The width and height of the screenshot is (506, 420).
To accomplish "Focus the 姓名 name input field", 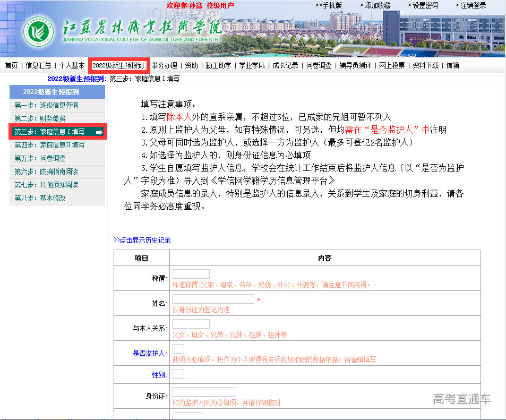I will click(213, 299).
